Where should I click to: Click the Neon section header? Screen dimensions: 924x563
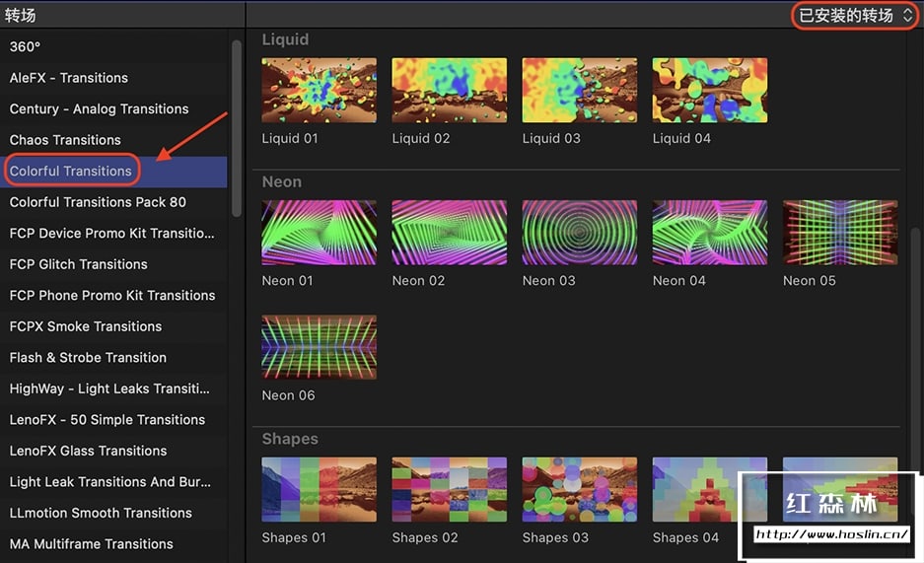282,182
